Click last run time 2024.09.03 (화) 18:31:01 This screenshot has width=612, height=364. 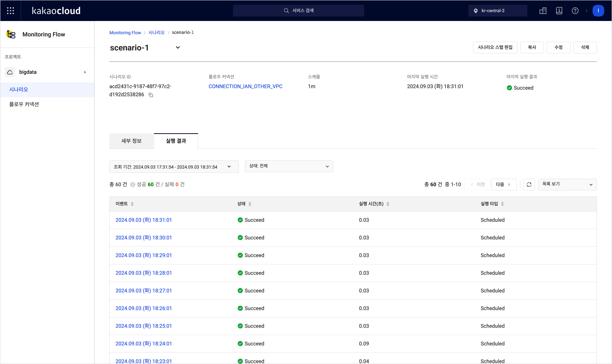435,86
